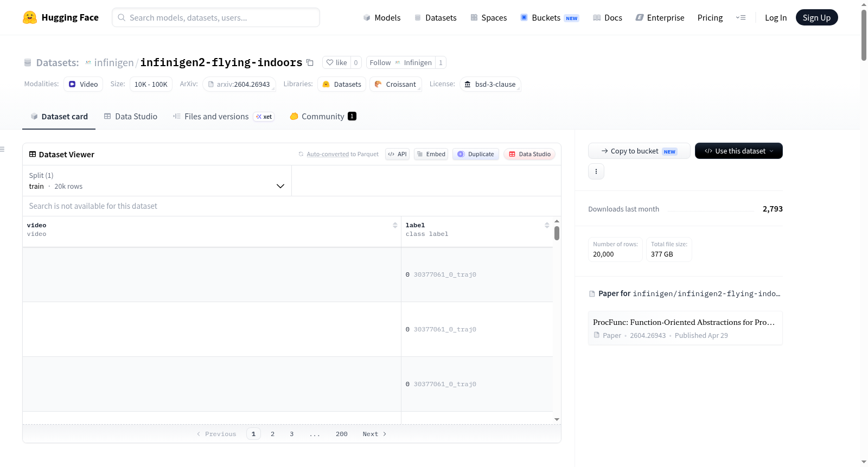Click the Duplicate button
Screen dimensions: 868x467
point(476,154)
